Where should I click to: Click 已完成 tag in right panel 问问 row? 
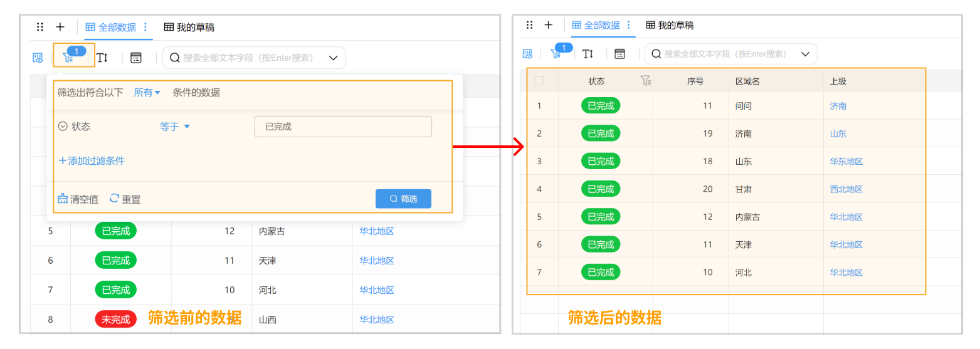(x=601, y=105)
